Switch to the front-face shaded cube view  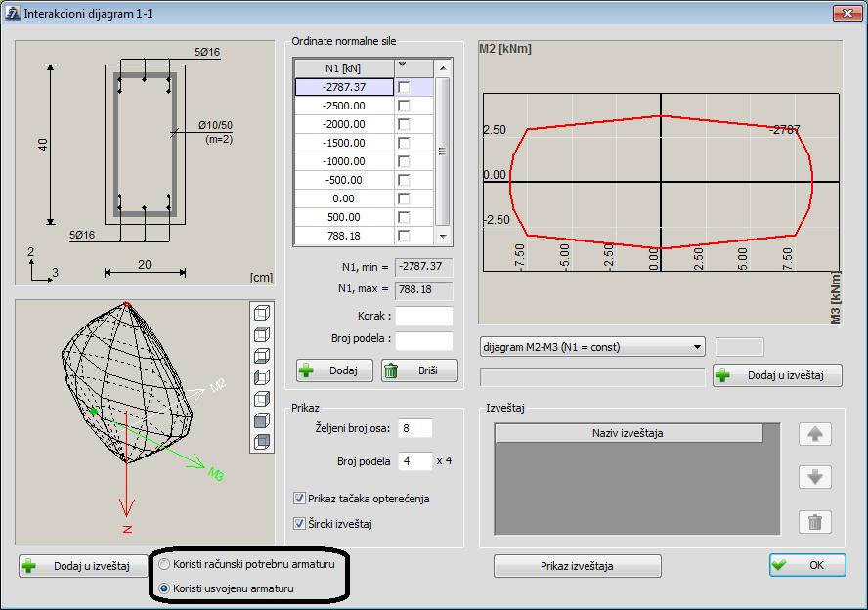262,420
